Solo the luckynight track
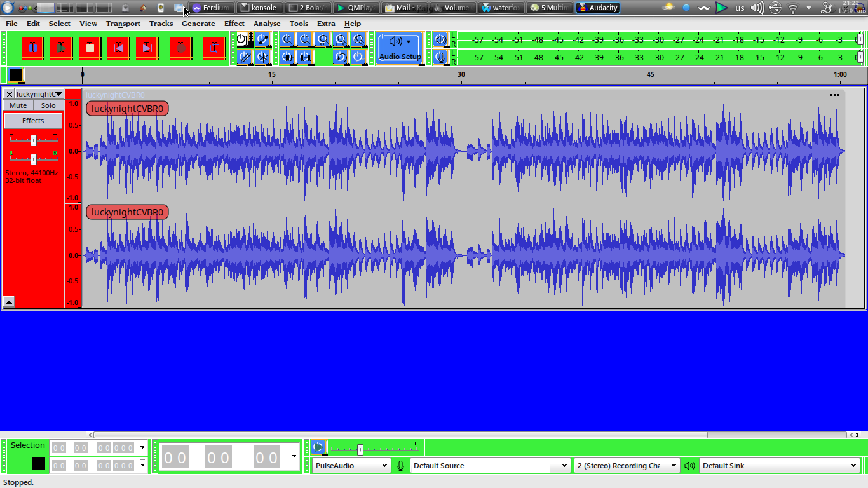Screen dimensions: 868x488 [x=48, y=105]
